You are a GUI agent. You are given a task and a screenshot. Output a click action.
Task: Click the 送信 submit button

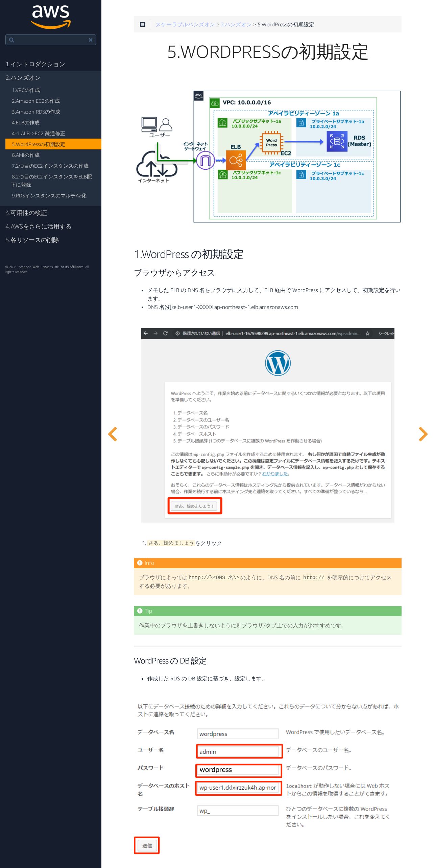[x=147, y=845]
